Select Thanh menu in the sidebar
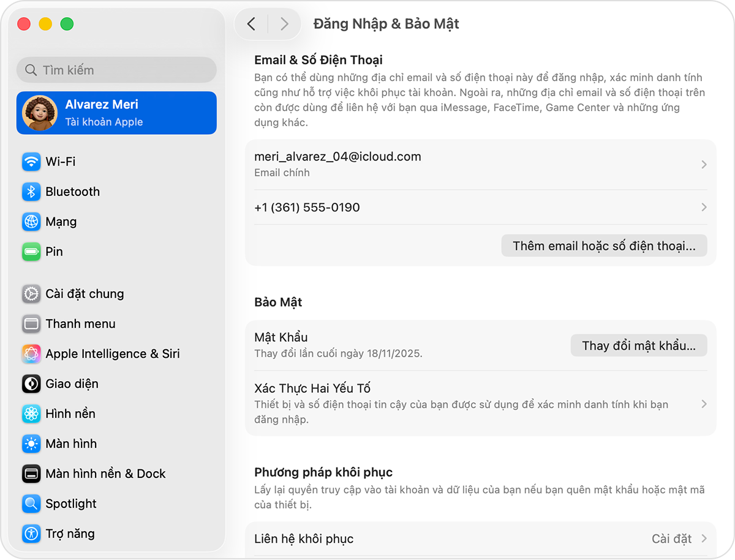735x560 pixels. point(80,324)
